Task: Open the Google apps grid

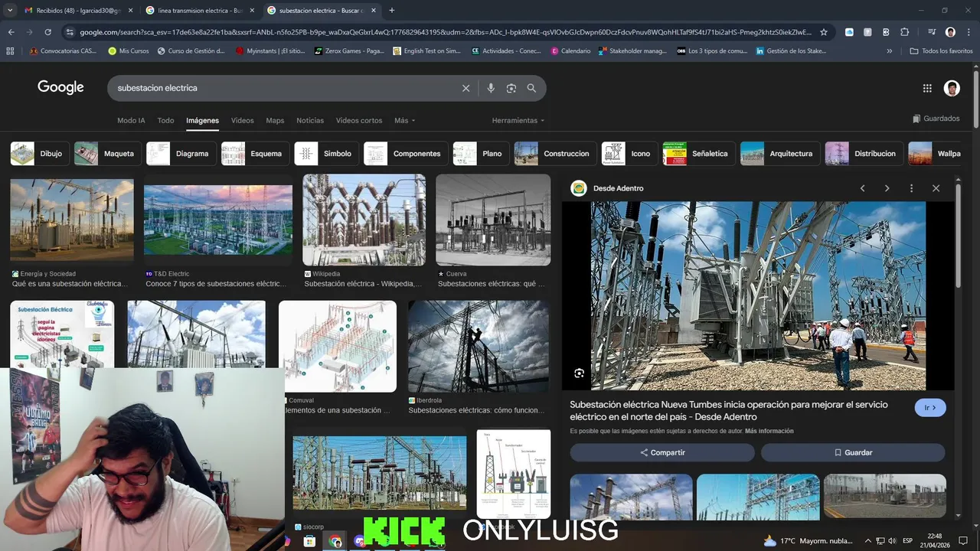Action: click(x=927, y=88)
